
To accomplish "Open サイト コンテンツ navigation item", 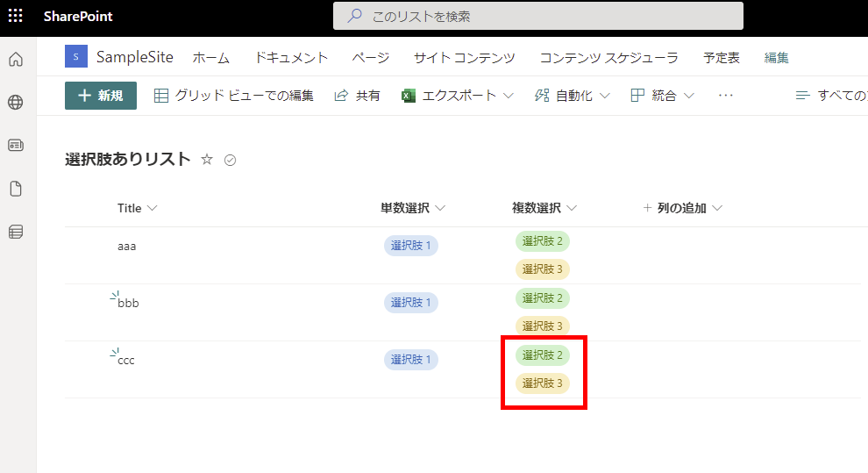I will (465, 58).
